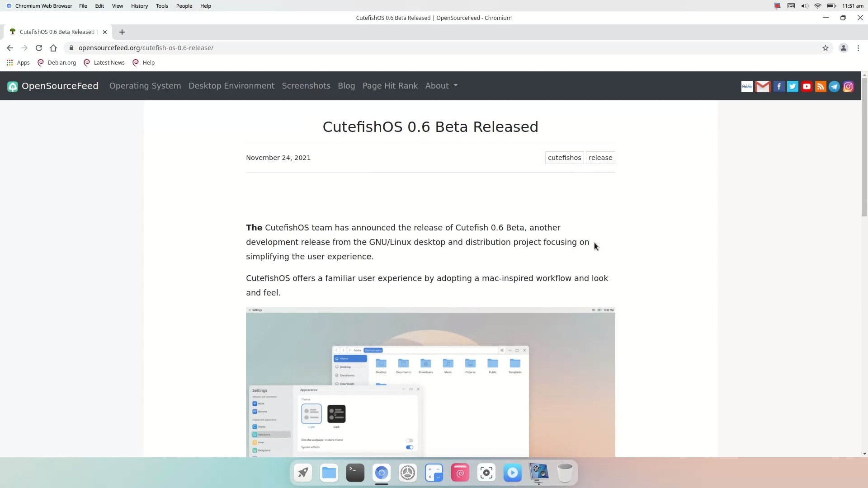868x488 pixels.
Task: Expand the About dropdown in navbar
Action: coord(441,86)
